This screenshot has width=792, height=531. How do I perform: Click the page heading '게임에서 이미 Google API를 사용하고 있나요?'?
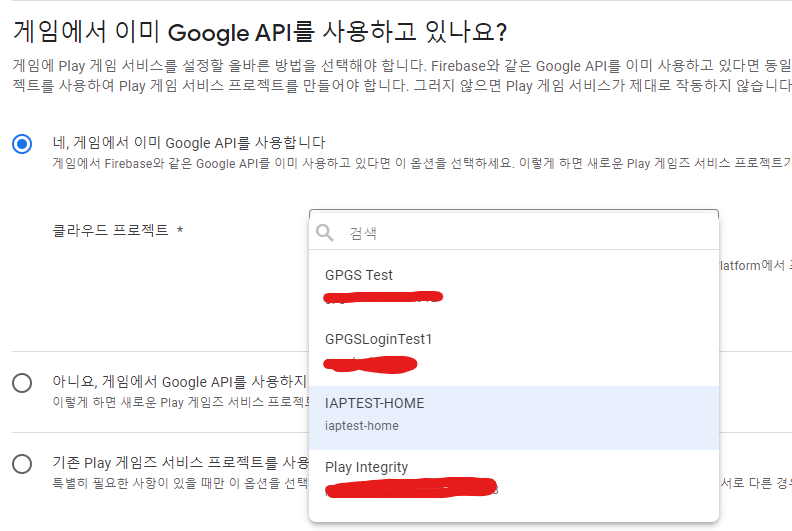click(260, 32)
